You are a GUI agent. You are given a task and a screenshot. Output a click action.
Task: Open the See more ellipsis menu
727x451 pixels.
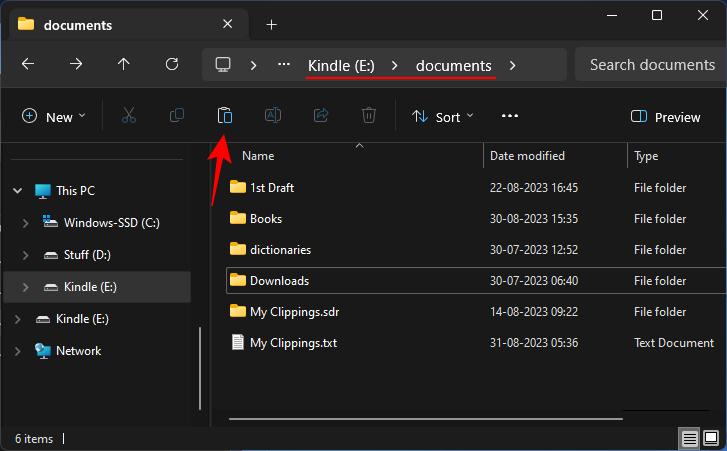click(510, 116)
